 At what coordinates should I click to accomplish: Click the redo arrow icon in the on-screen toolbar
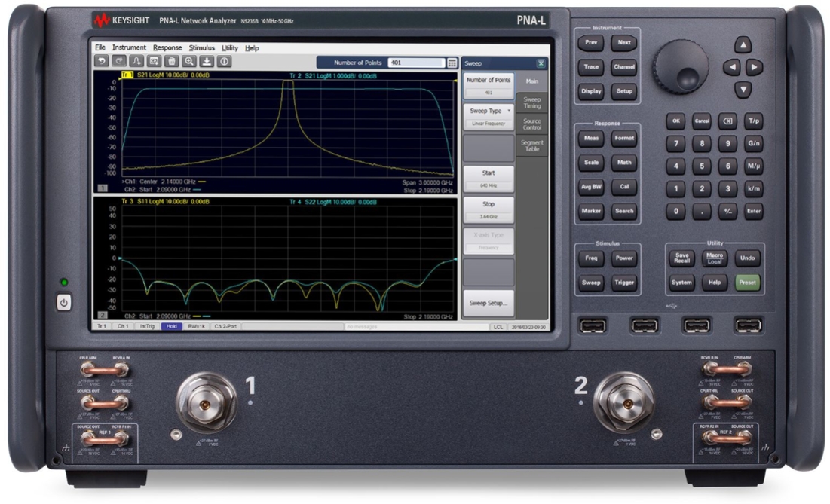(119, 61)
